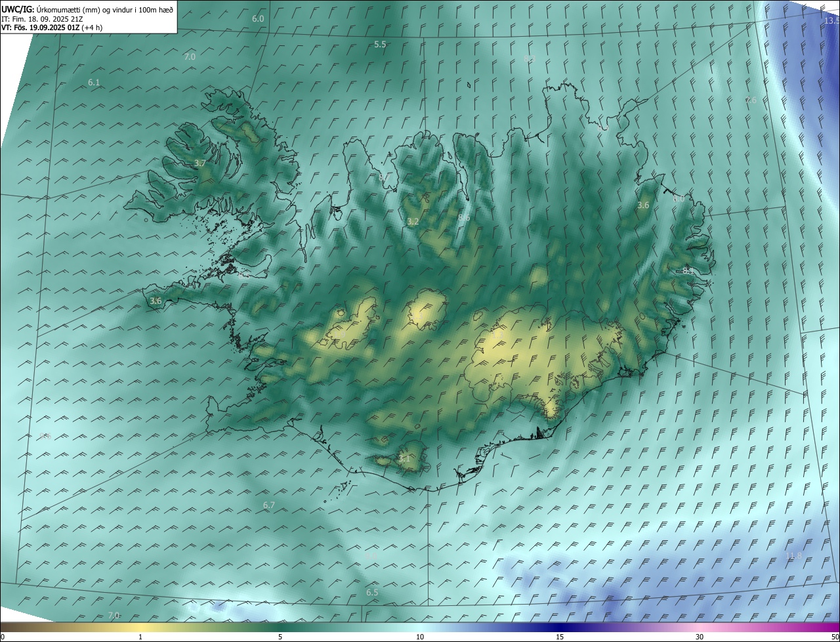Click the color scale tick labeled 15

[560, 637]
